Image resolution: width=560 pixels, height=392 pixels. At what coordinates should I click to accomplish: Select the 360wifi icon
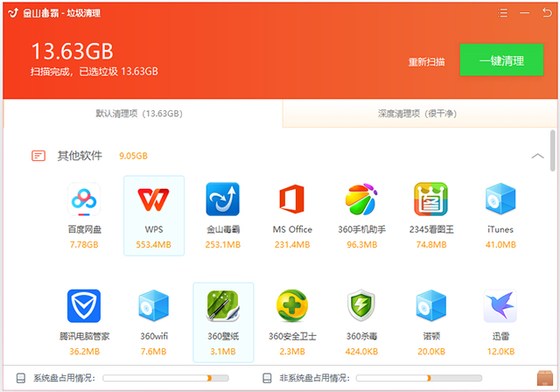pyautogui.click(x=154, y=305)
